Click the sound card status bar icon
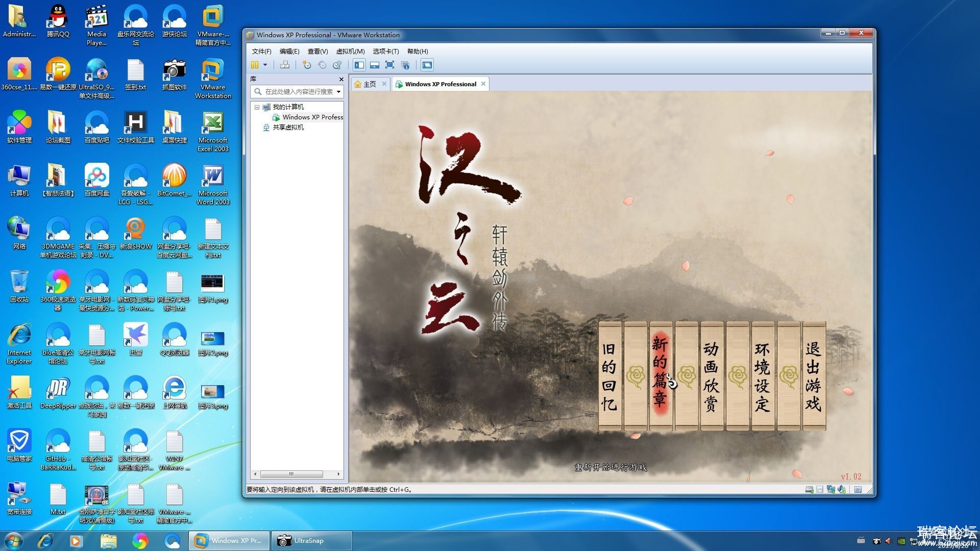This screenshot has width=980, height=551. point(842,490)
